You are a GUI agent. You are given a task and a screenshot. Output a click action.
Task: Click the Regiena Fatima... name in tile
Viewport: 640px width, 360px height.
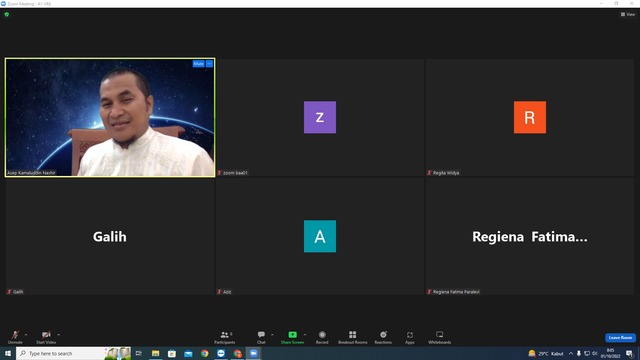click(x=530, y=237)
